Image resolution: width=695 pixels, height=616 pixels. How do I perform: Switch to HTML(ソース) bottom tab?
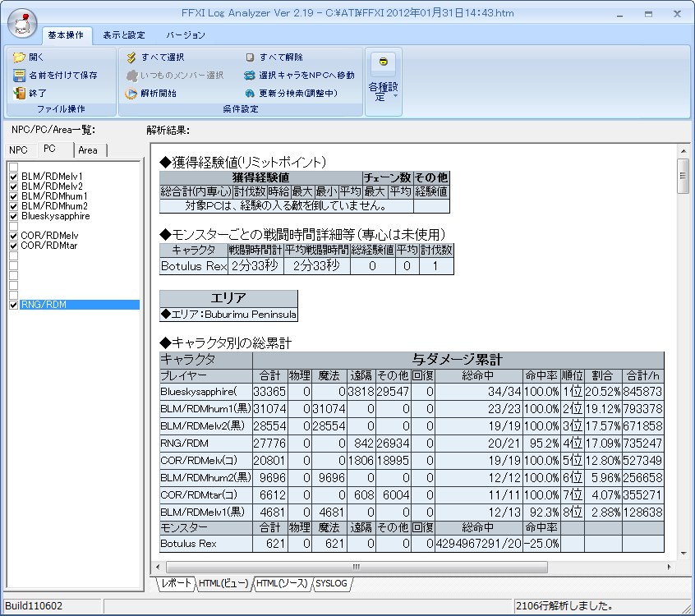[x=281, y=584]
